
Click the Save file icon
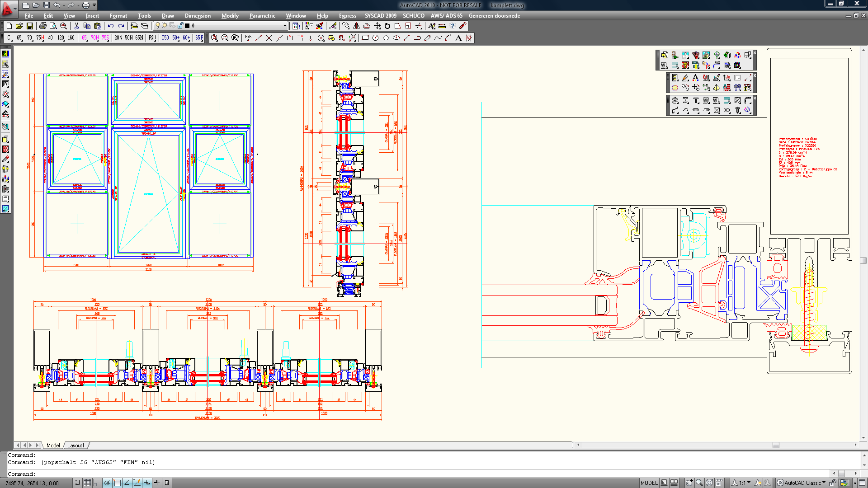click(30, 26)
